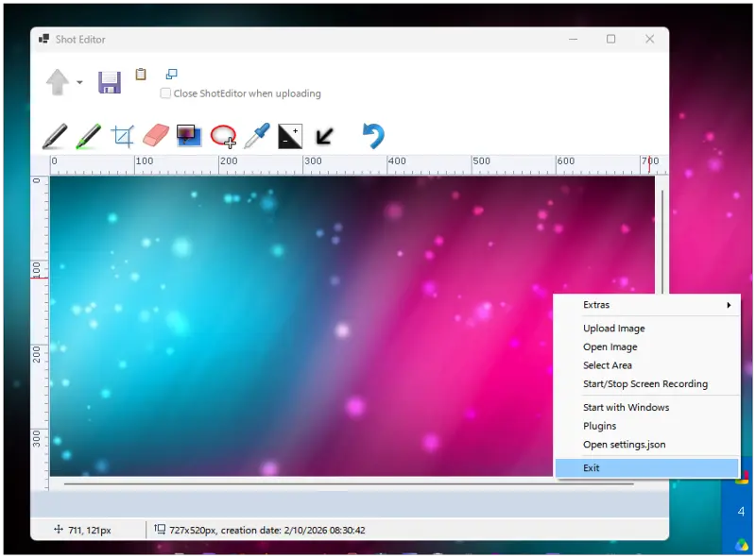Open Plugins from the context menu
This screenshot has width=756, height=558.
pos(646,426)
